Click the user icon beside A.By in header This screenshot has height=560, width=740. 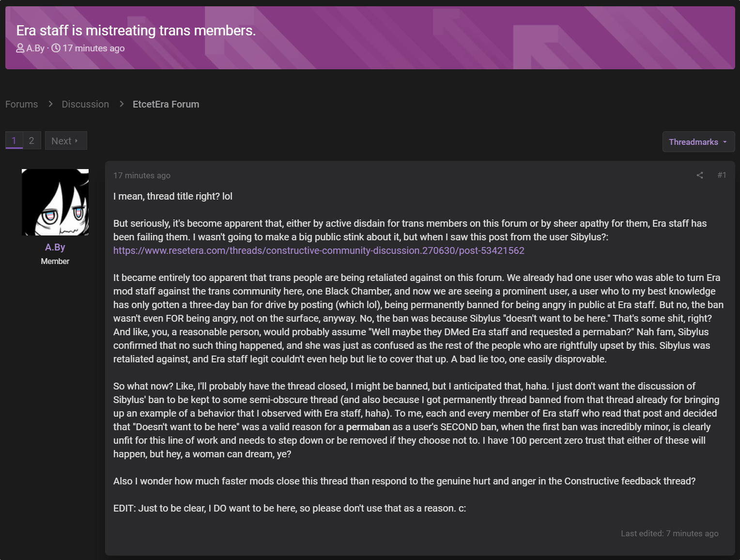(x=20, y=48)
